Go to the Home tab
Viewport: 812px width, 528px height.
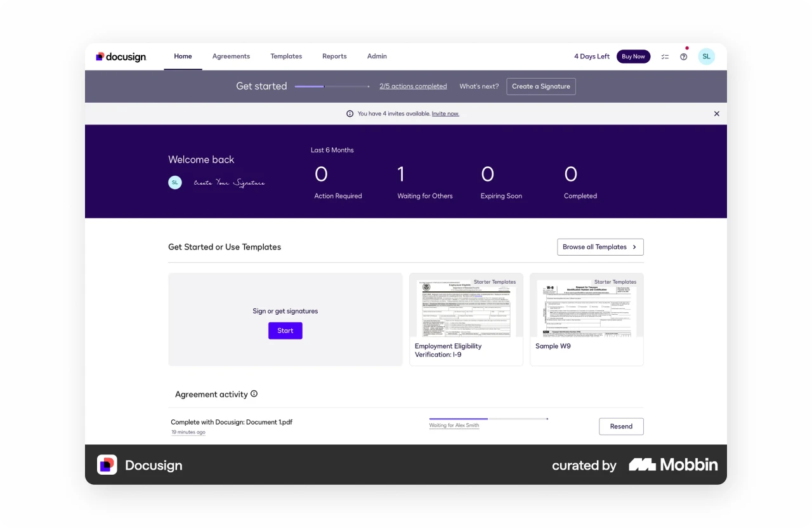click(x=183, y=56)
